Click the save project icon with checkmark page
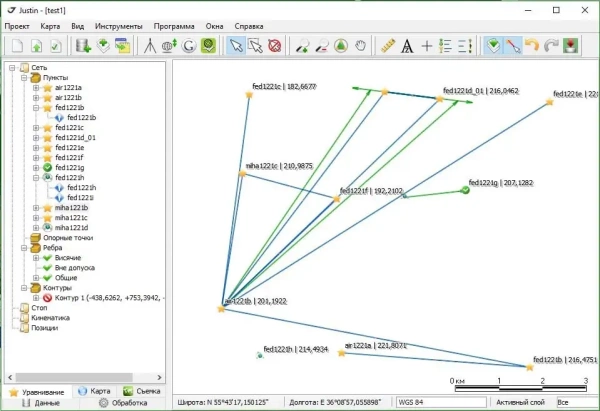This screenshot has height=411, width=600. coord(55,46)
